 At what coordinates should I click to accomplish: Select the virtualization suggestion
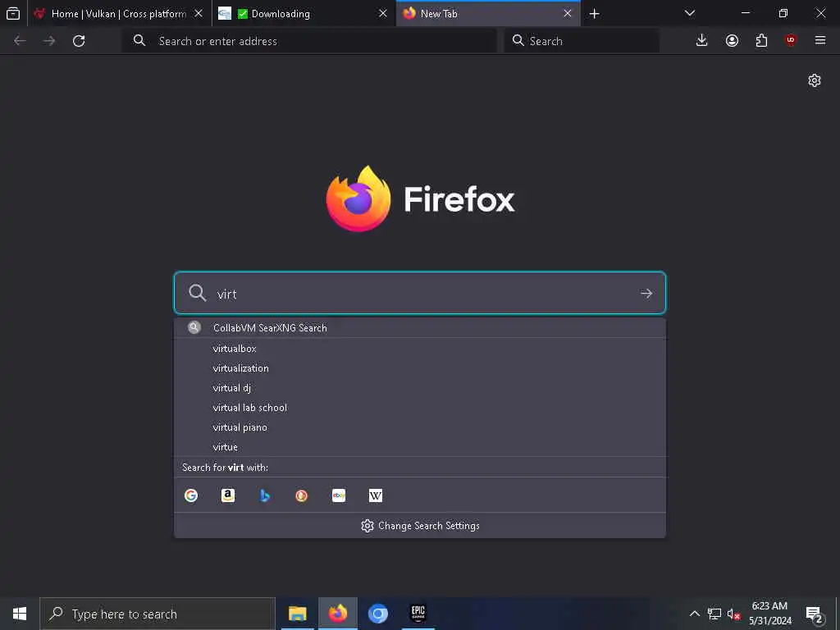(x=420, y=368)
